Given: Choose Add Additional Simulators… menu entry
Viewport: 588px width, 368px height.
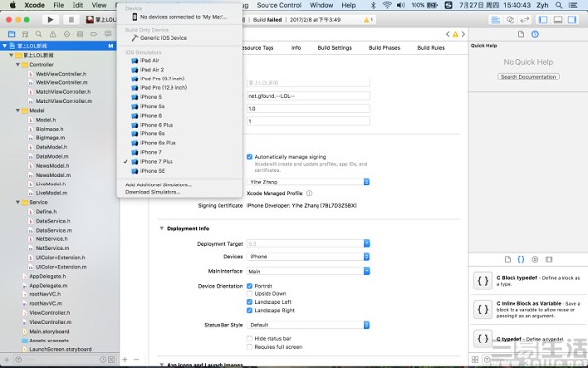Looking at the screenshot, I should pyautogui.click(x=159, y=185).
